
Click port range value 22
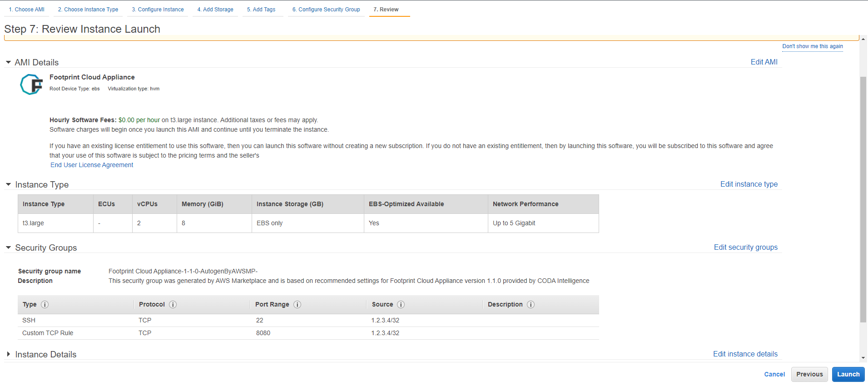coord(259,321)
